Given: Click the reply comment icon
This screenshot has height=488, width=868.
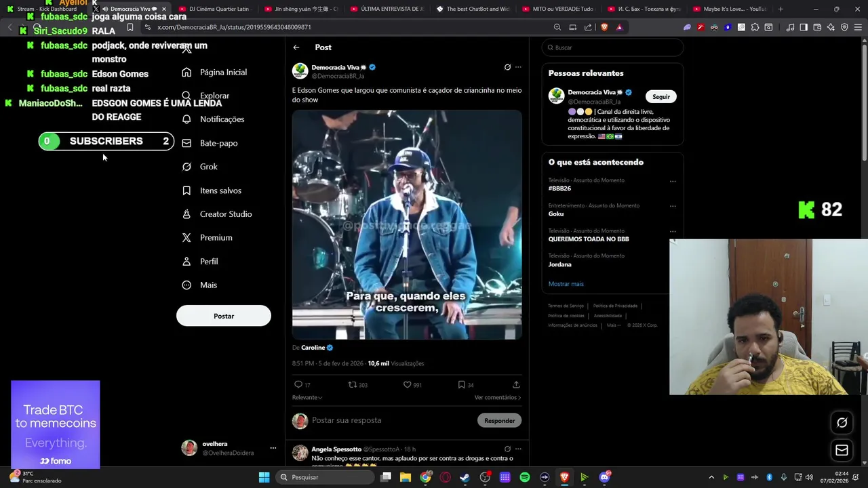Looking at the screenshot, I should (298, 384).
